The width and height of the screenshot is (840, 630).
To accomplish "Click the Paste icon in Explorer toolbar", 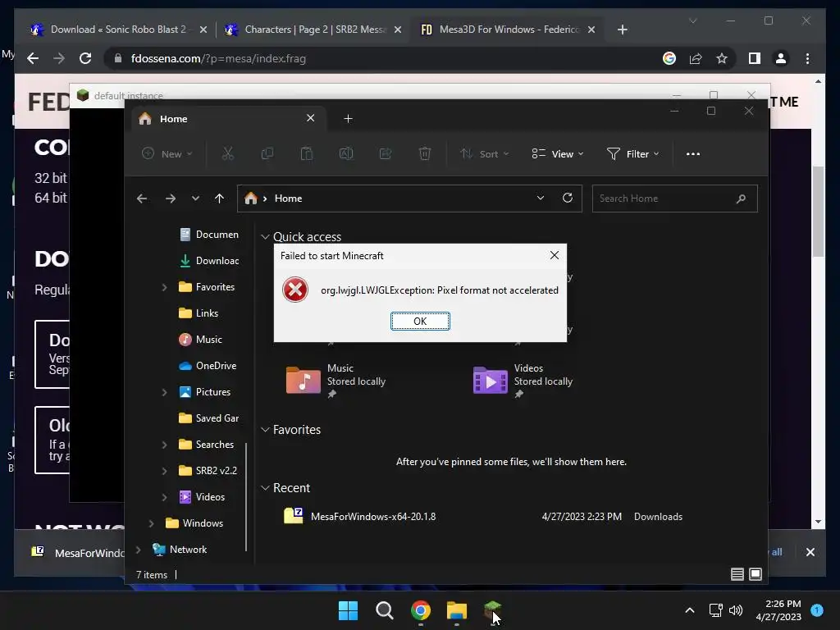I will point(307,153).
